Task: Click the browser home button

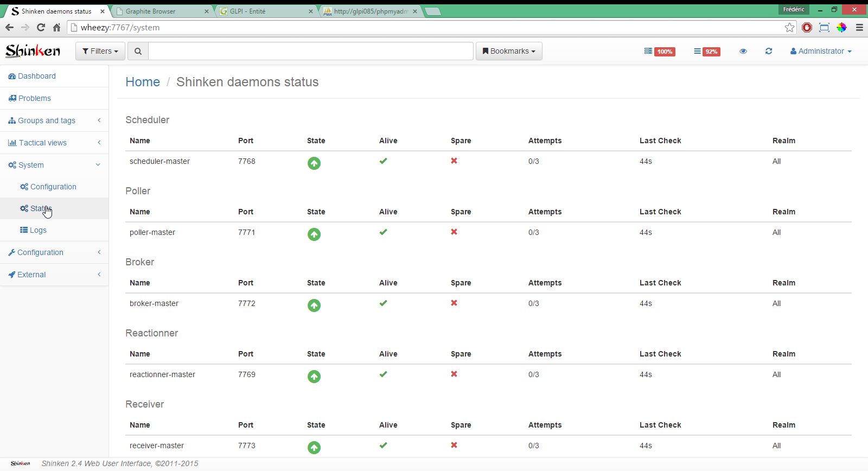Action: coord(56,27)
